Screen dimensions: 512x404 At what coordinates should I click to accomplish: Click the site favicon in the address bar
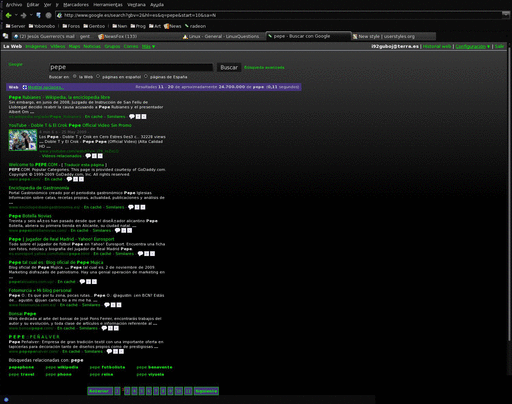[x=60, y=15]
